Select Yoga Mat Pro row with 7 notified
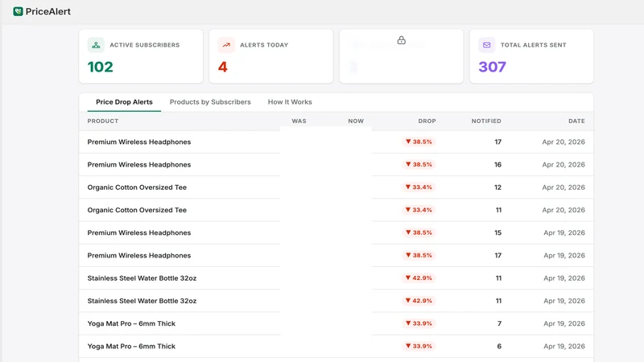This screenshot has width=644, height=362. 336,323
